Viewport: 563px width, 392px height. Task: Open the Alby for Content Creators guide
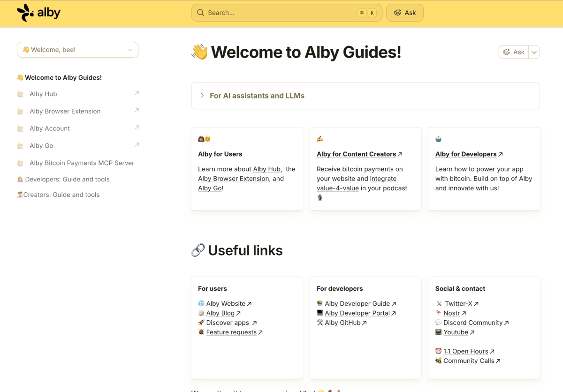(357, 154)
